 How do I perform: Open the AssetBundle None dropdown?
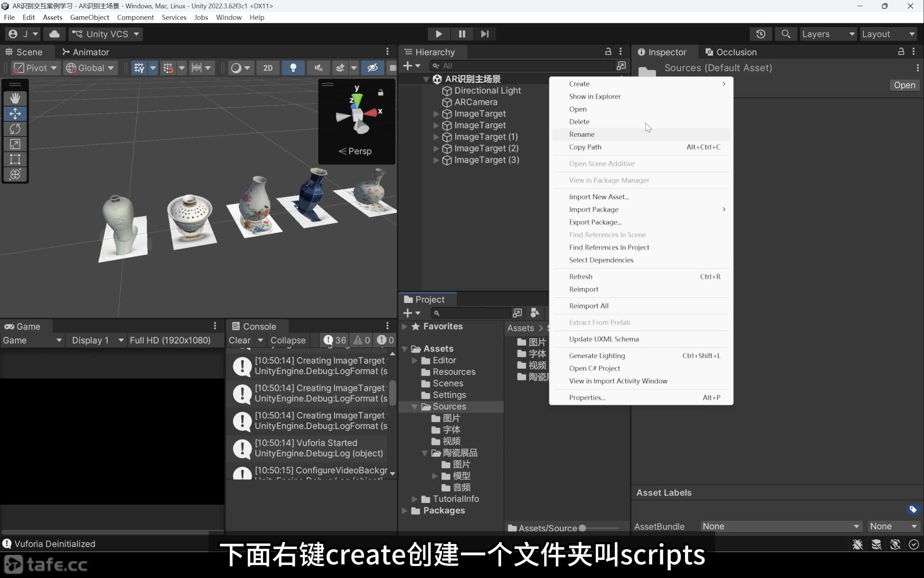781,526
